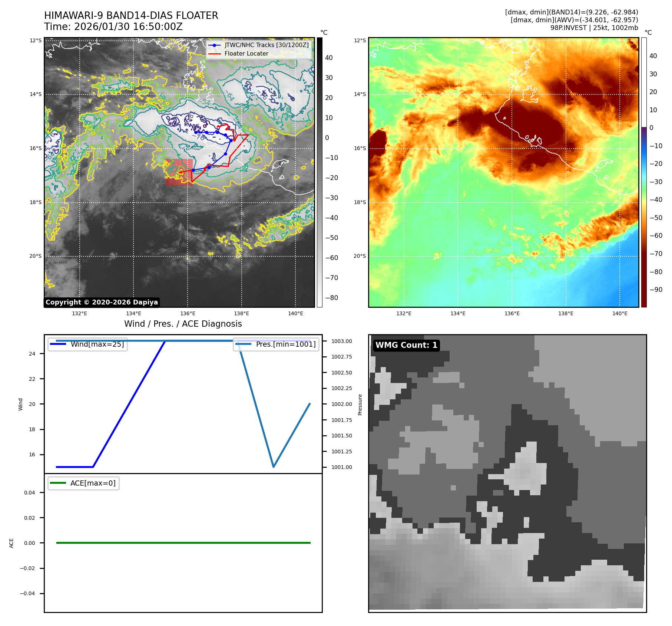Click the Copyright Dapiya watermark label
Image resolution: width=672 pixels, height=626 pixels.
102,302
